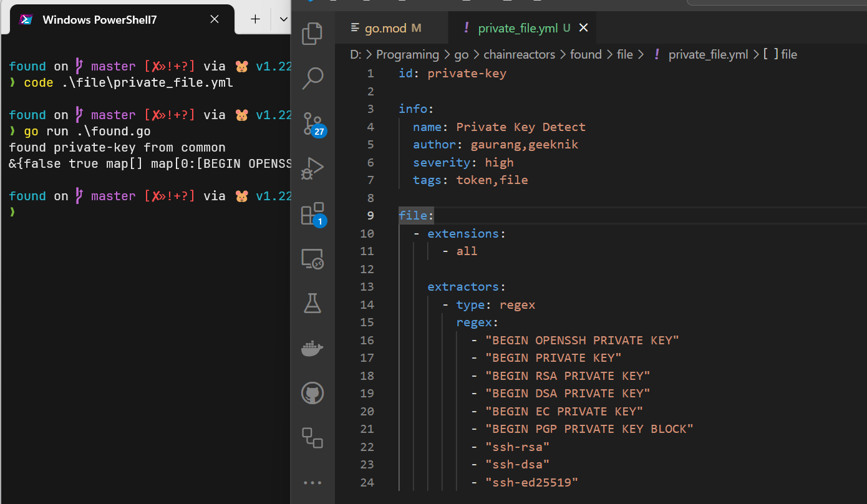Open the Run and Debug view
This screenshot has width=867, height=504.
point(312,168)
